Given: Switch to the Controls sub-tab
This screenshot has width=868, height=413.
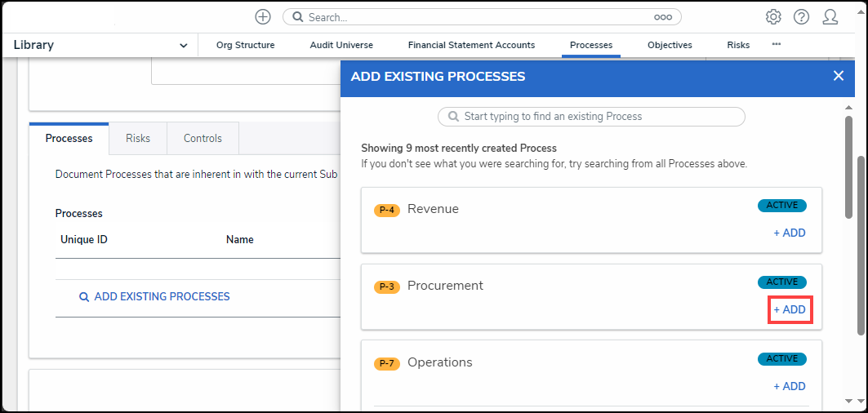Looking at the screenshot, I should (x=203, y=139).
